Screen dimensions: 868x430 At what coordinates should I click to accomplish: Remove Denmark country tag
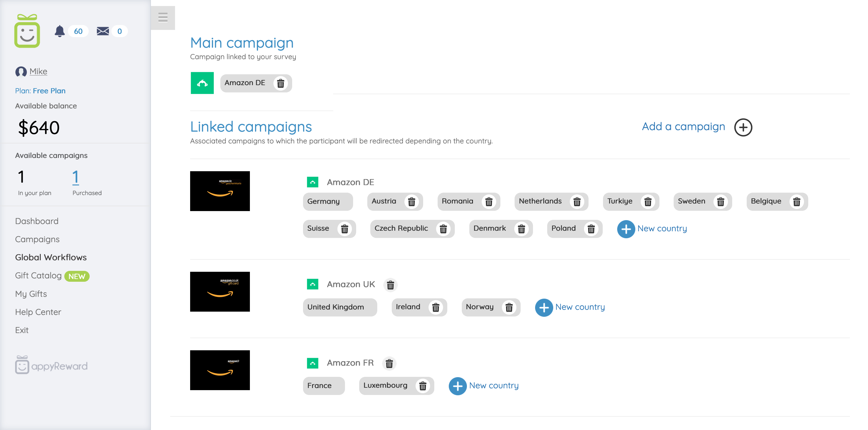point(521,229)
